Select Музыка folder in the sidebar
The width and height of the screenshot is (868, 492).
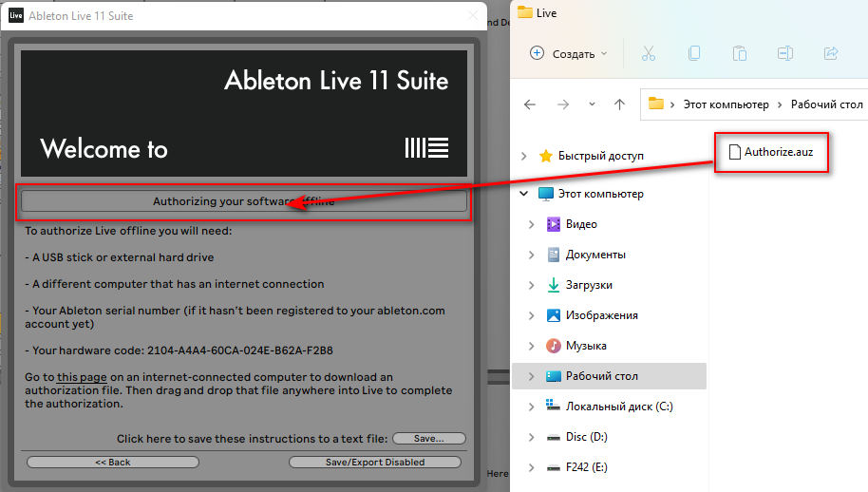[x=586, y=346]
